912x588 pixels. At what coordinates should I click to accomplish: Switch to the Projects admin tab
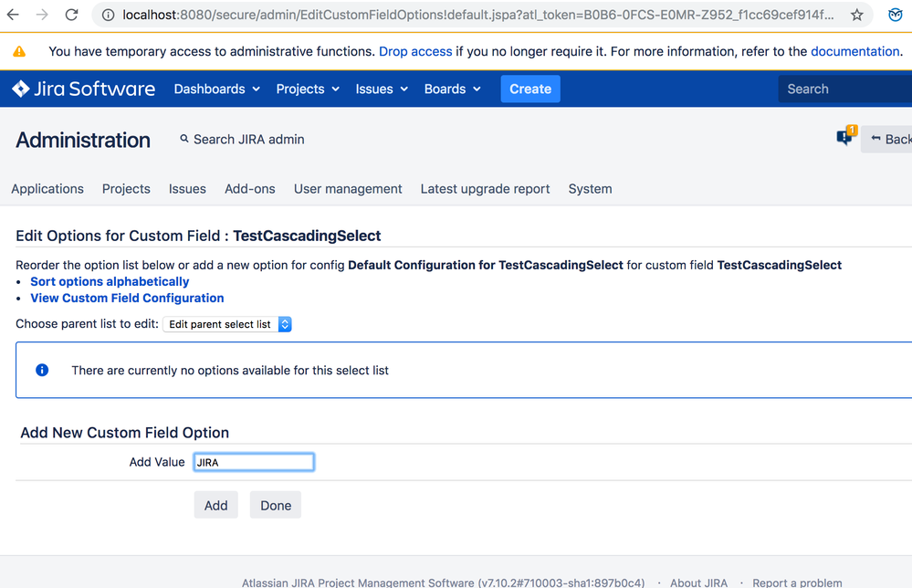[x=126, y=189]
